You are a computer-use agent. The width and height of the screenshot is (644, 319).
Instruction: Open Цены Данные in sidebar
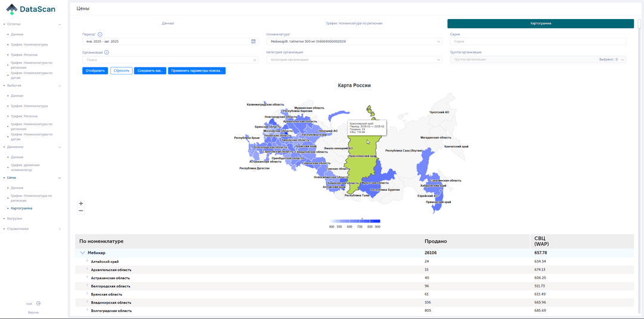17,188
